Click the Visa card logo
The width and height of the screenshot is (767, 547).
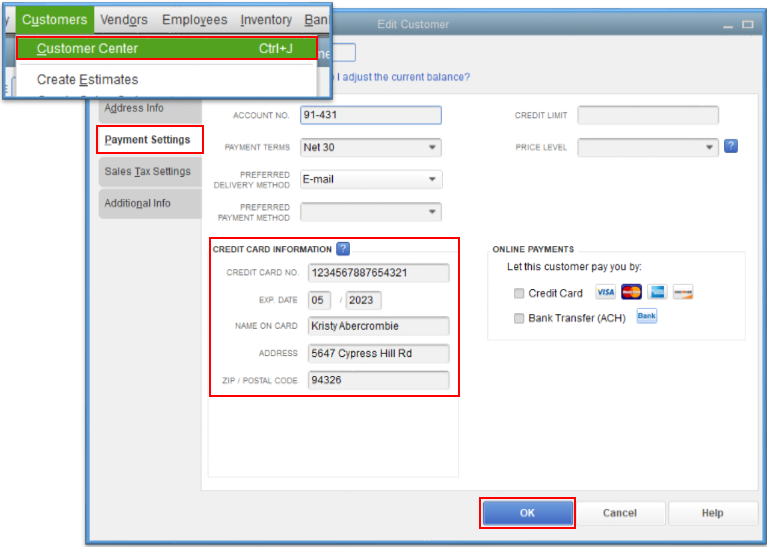click(606, 292)
